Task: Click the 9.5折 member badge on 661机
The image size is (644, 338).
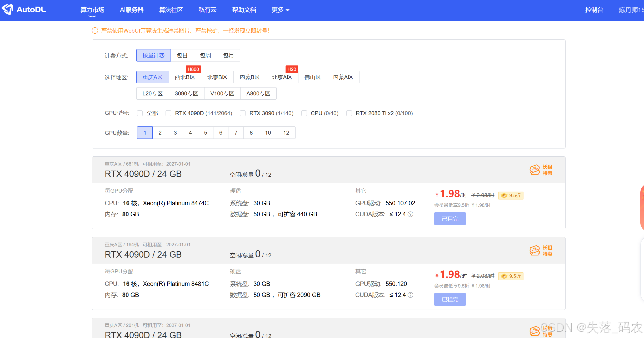Action: pyautogui.click(x=511, y=195)
